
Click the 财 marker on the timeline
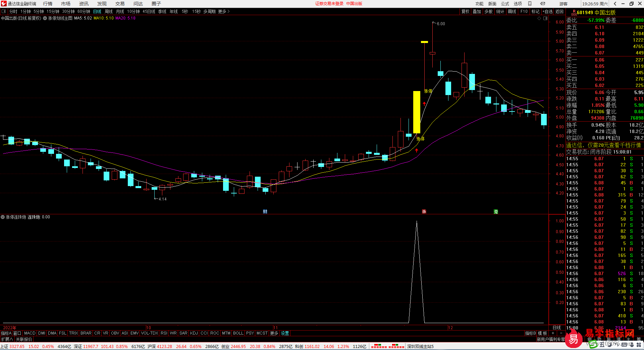(x=265, y=212)
